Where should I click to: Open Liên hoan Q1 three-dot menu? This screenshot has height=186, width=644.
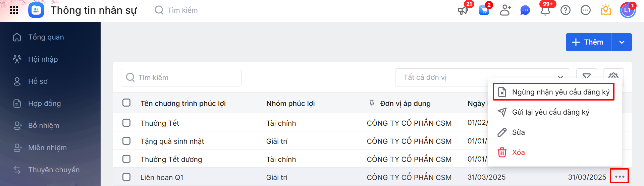click(620, 177)
